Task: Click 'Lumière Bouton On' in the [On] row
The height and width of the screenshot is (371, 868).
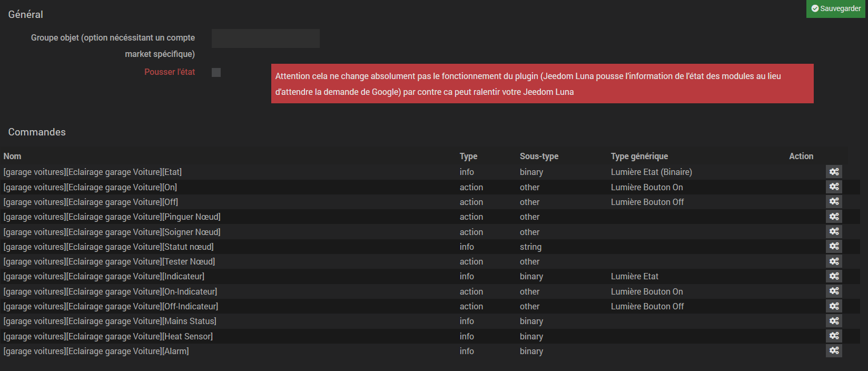Action: click(647, 187)
